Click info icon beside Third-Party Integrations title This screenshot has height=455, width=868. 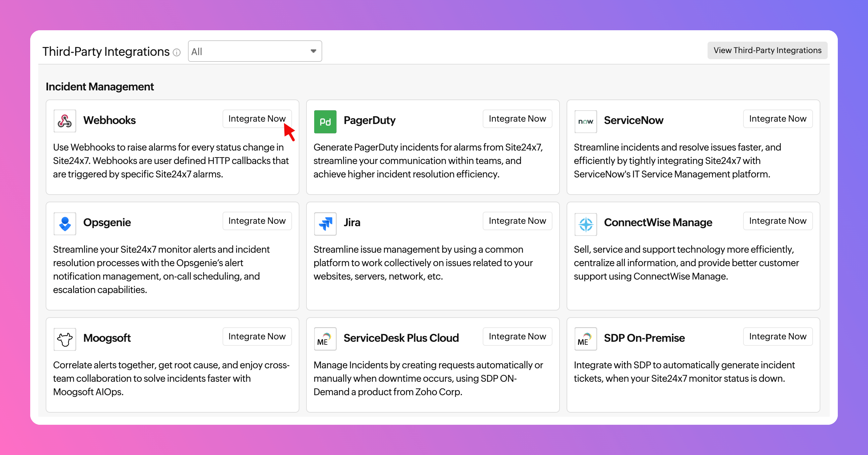tap(177, 52)
